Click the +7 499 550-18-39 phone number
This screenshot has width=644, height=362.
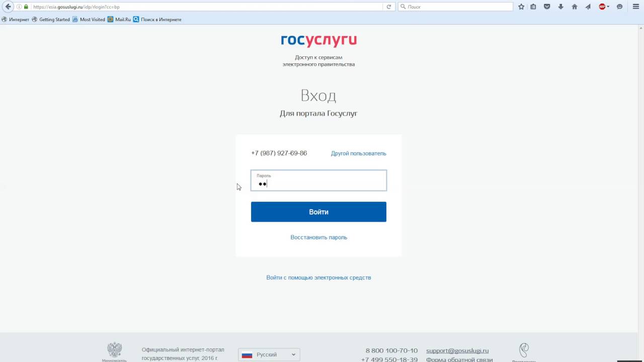pos(389,359)
